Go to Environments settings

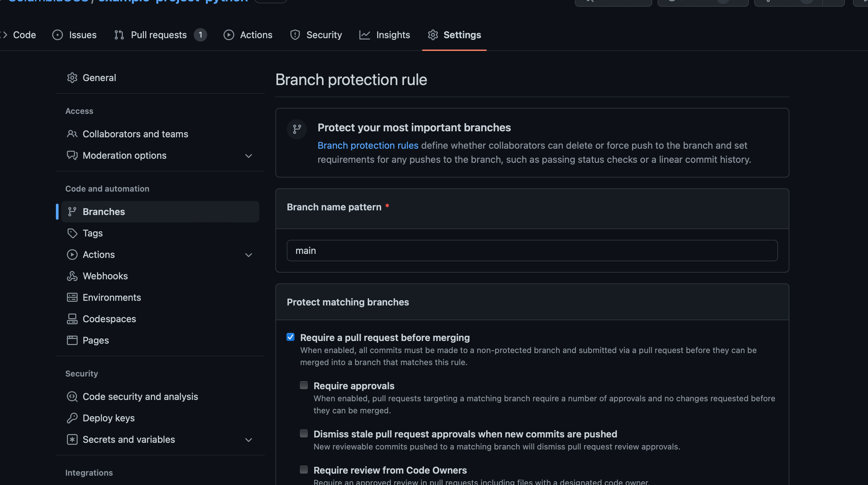tap(160, 297)
